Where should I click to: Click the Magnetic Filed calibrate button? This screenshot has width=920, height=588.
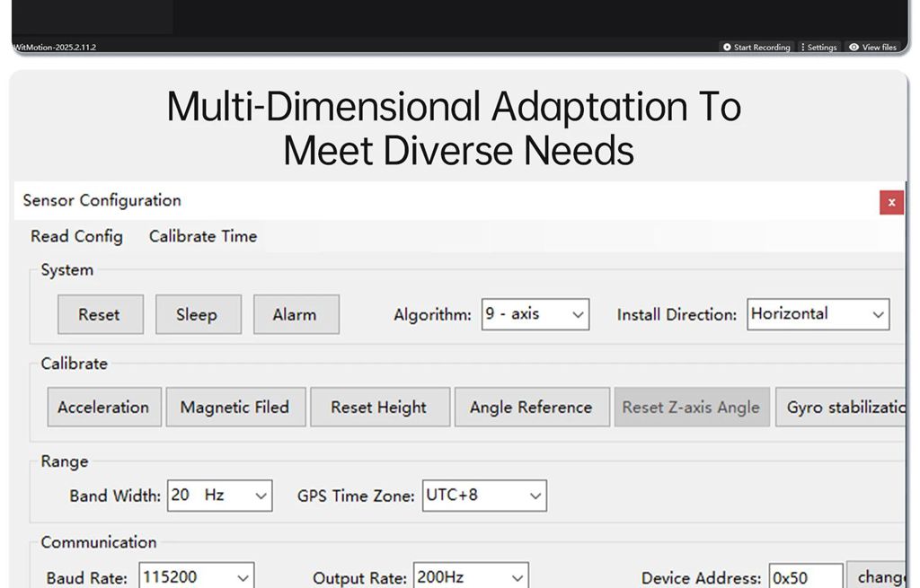[234, 407]
